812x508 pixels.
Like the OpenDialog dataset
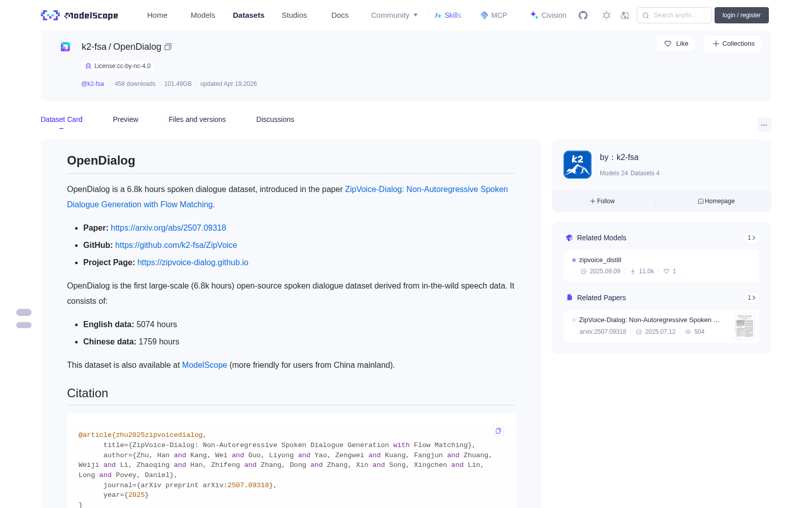click(676, 44)
